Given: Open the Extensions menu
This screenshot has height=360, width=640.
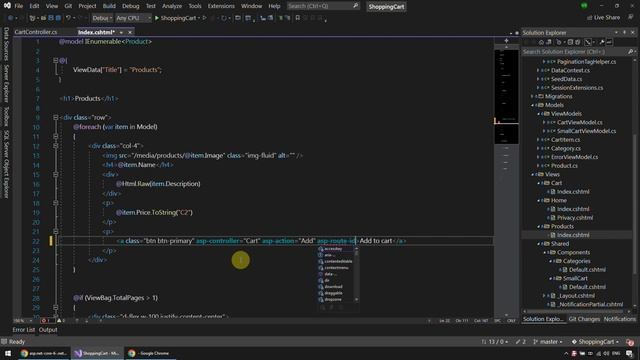Looking at the screenshot, I should tap(221, 6).
